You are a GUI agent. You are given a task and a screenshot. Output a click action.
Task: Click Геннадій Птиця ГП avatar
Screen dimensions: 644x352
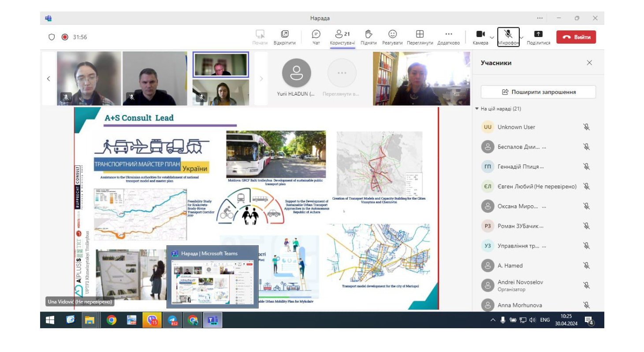(488, 167)
